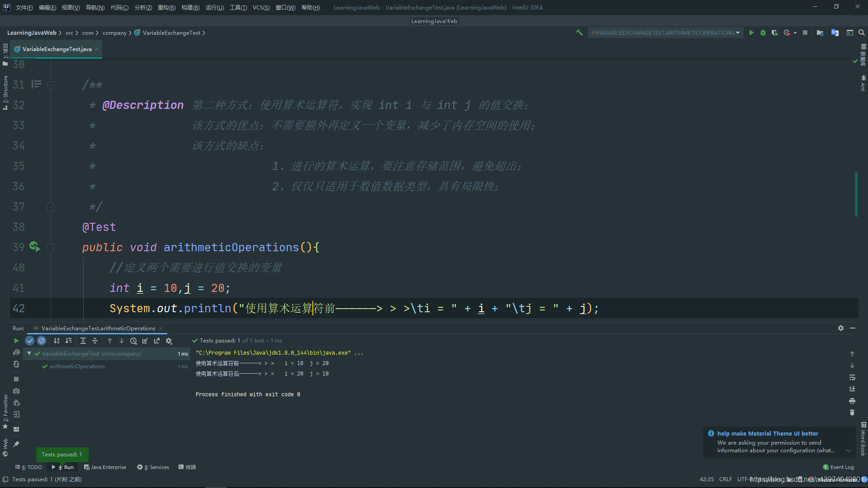The image size is (868, 488).
Task: Open test runner settings gear dropdown
Action: click(169, 341)
